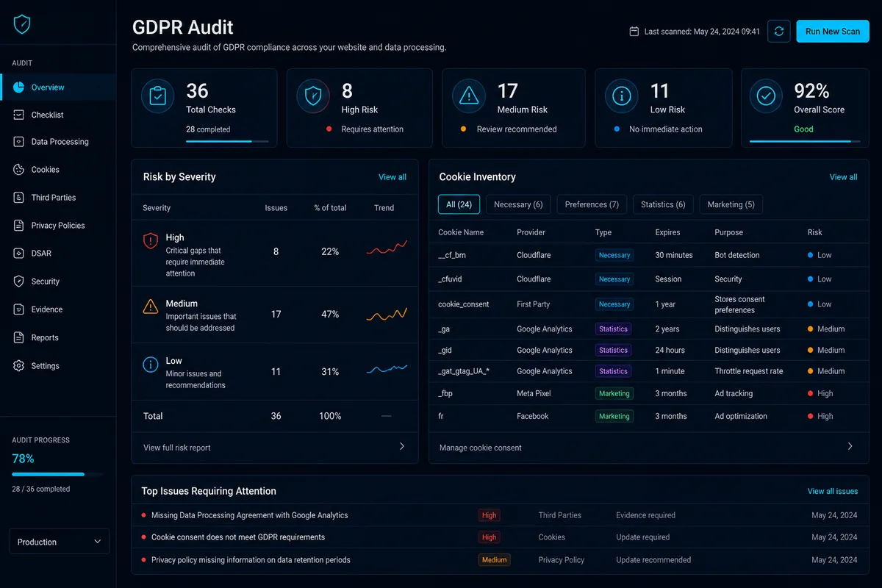Open the Overview pie chart icon
The image size is (882, 588).
point(18,87)
